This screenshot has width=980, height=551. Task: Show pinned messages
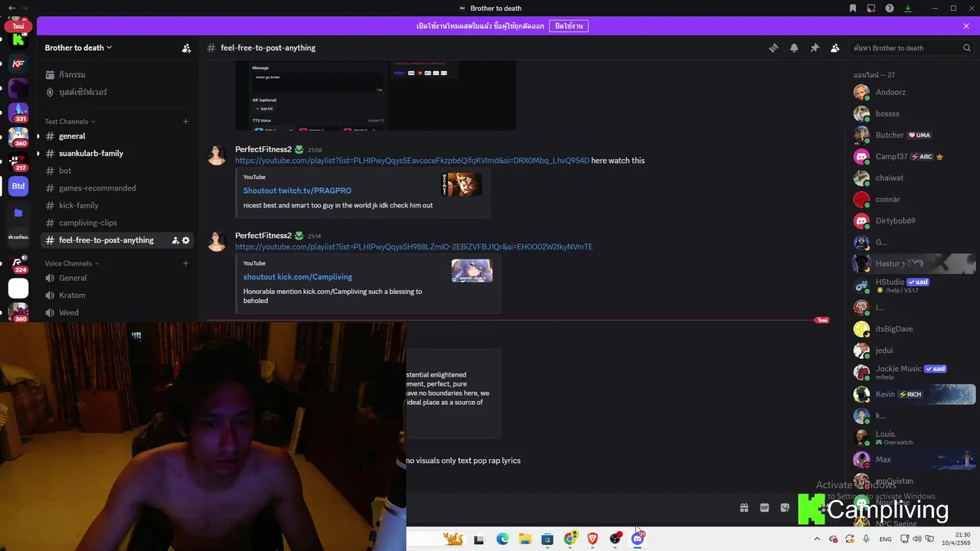coord(815,47)
